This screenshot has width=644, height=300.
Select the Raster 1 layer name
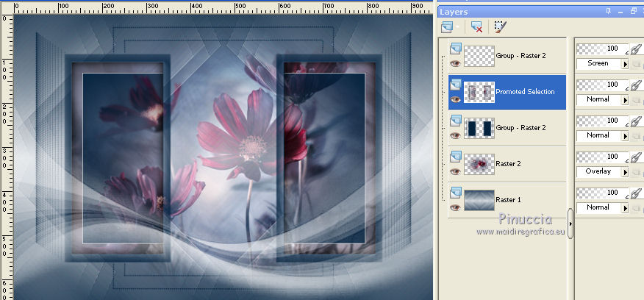coord(508,200)
